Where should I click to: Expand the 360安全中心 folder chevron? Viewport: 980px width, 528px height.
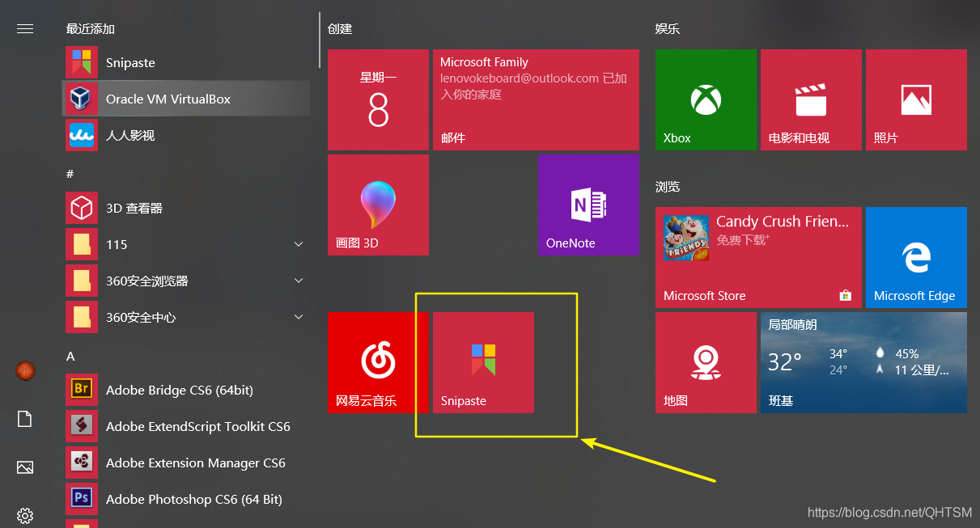[299, 317]
